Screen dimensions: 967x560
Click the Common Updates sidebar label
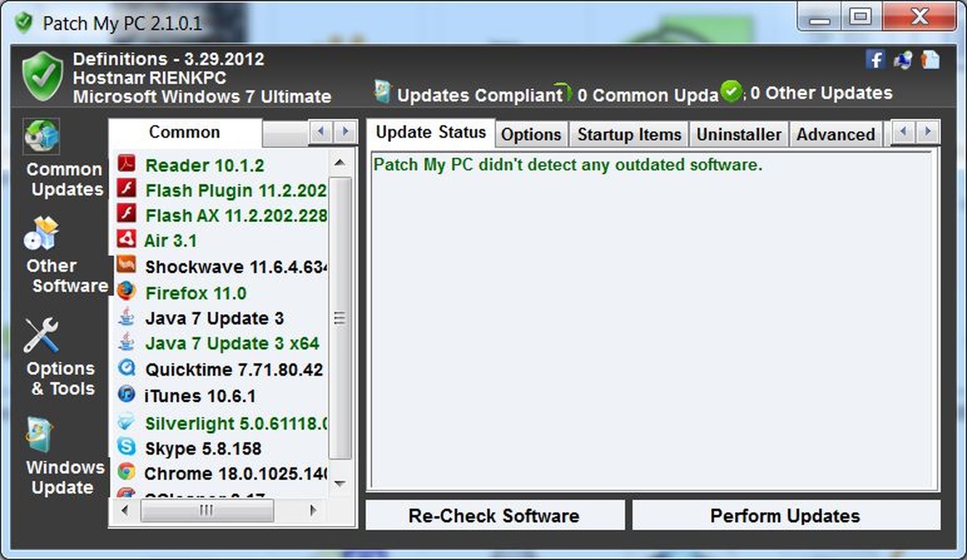65,179
